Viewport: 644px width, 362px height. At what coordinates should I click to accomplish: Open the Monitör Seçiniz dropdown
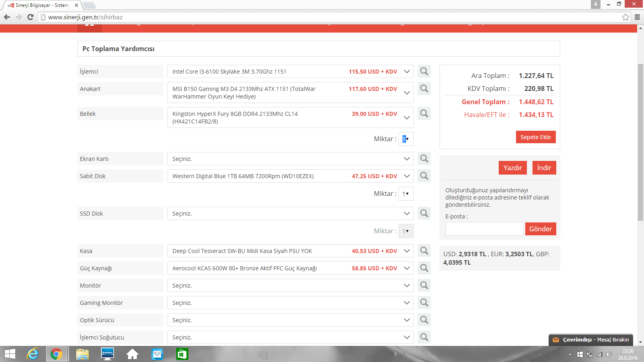[291, 286]
